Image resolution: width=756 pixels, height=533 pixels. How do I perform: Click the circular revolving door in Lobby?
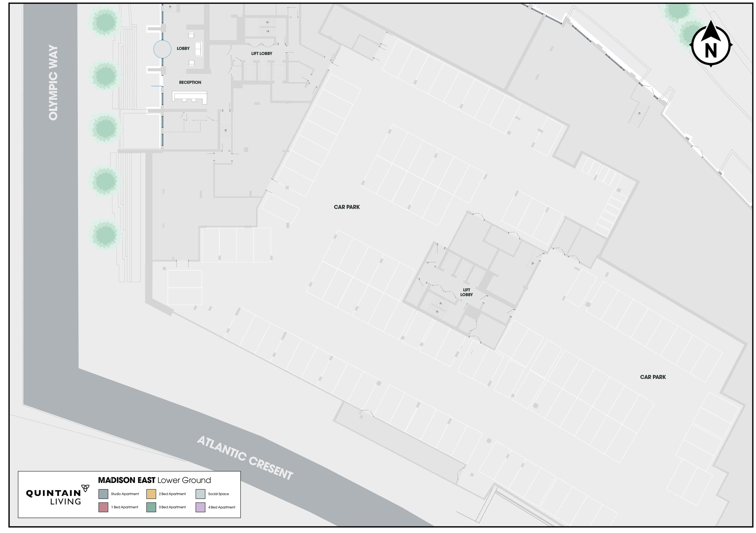pos(162,49)
